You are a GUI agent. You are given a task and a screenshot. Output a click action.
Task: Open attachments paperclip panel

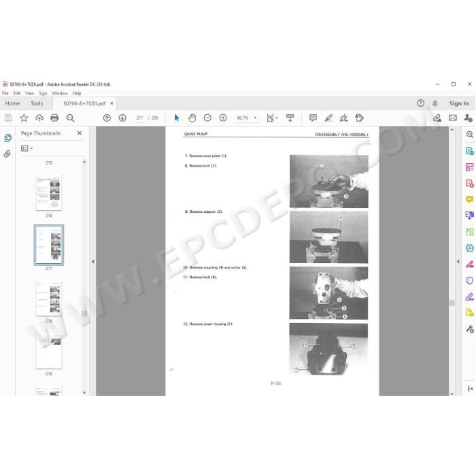click(x=7, y=154)
